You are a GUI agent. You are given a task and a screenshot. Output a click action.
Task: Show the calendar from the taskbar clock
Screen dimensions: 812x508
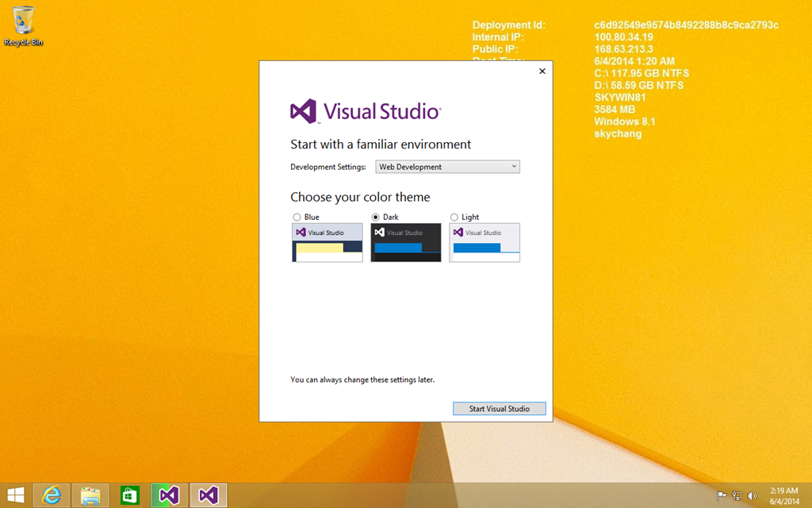coord(784,495)
